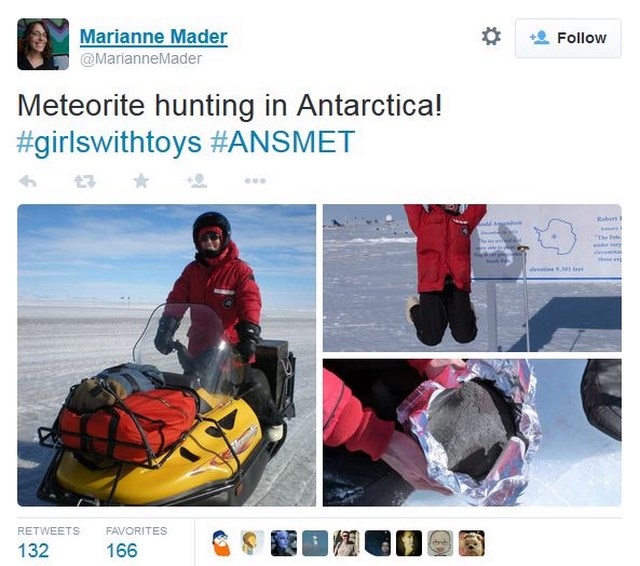Open the gear settings dropdown

(x=491, y=37)
